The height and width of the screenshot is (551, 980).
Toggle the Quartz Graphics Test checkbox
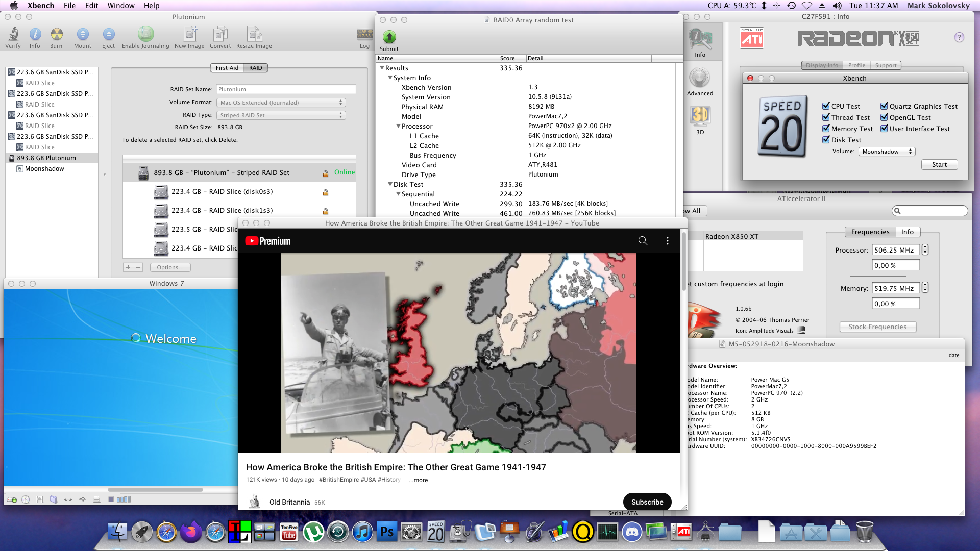(x=884, y=106)
